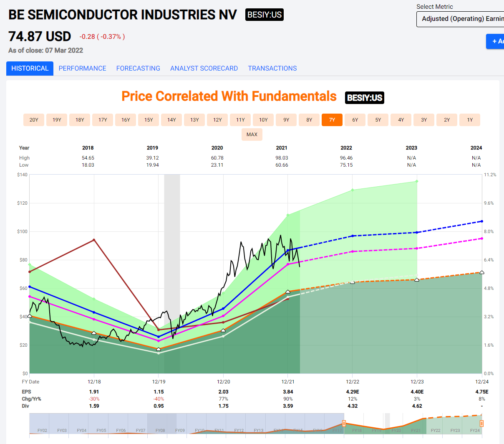Click the green diamond marker at 12/23
Image resolution: width=504 pixels, height=444 pixels.
pyautogui.click(x=417, y=181)
